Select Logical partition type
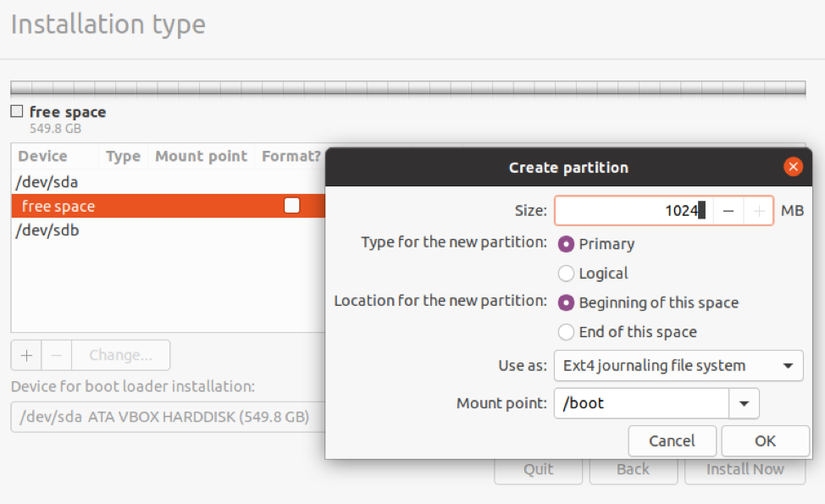Viewport: 825px width, 504px height. pyautogui.click(x=566, y=274)
